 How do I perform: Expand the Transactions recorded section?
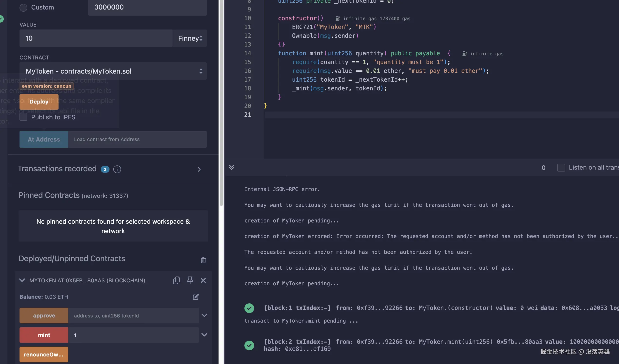199,169
